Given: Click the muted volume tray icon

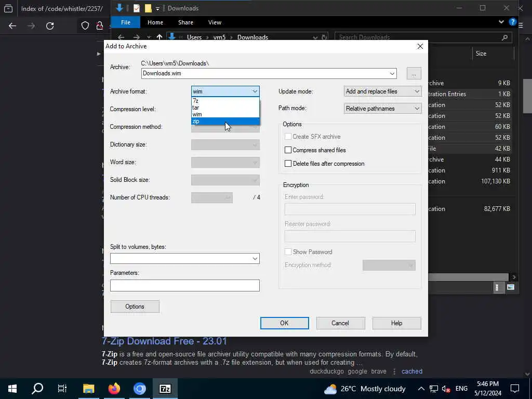Looking at the screenshot, I should (x=446, y=389).
